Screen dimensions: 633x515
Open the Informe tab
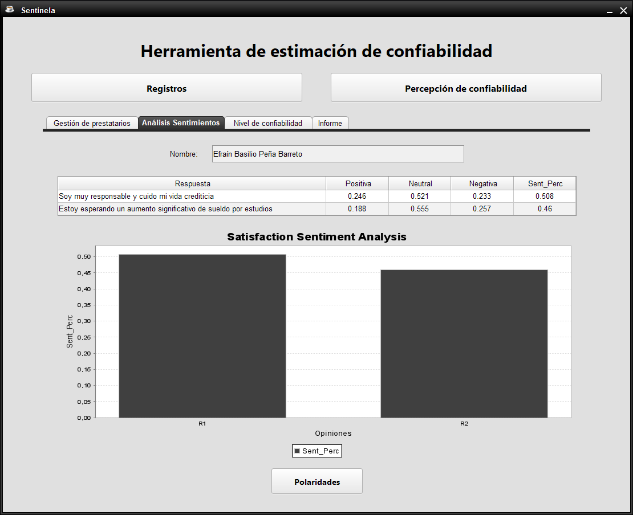(x=330, y=123)
